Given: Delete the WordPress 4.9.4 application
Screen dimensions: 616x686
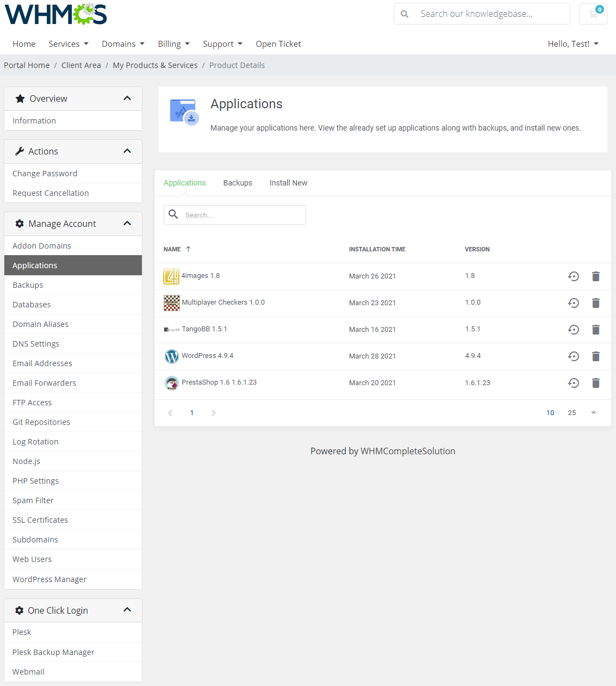Looking at the screenshot, I should coord(596,356).
